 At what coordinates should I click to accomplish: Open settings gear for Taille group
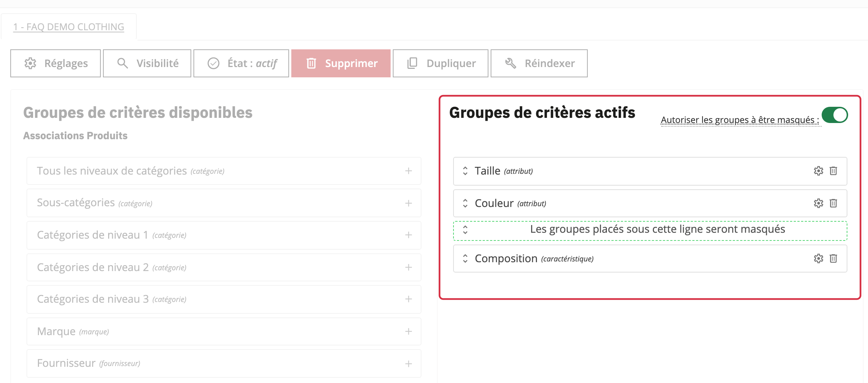818,171
